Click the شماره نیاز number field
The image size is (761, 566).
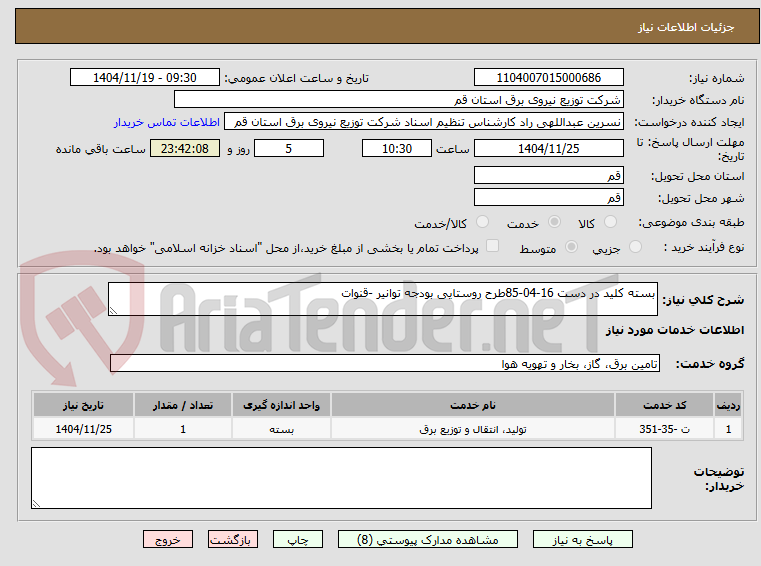coord(548,78)
